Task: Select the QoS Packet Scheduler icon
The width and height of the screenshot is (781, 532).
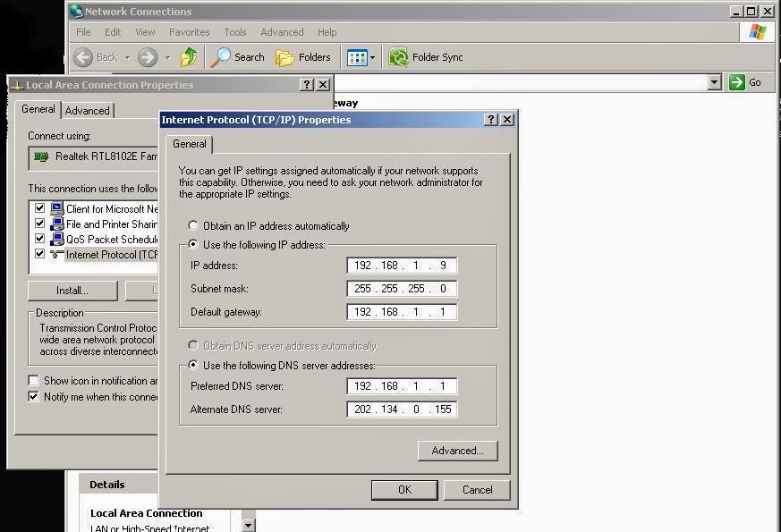Action: pyautogui.click(x=57, y=239)
